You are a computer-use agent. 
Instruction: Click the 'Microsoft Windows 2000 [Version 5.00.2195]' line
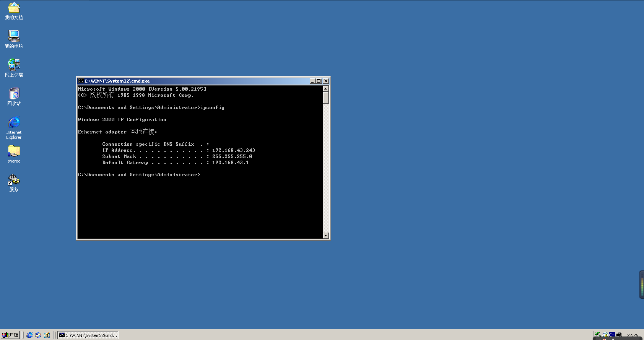(142, 89)
